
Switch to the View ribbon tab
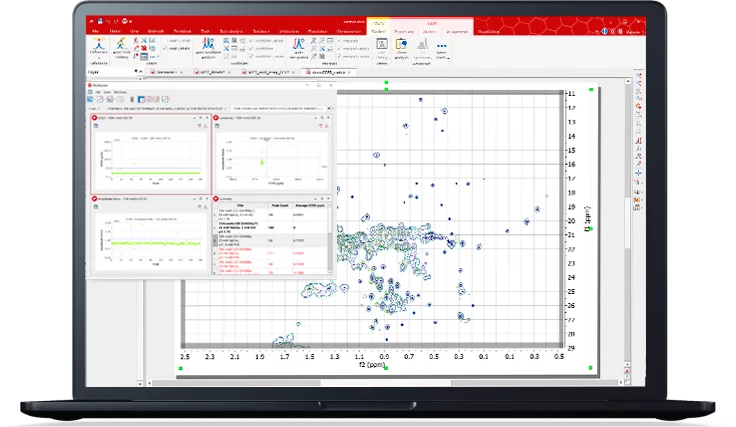tap(134, 31)
